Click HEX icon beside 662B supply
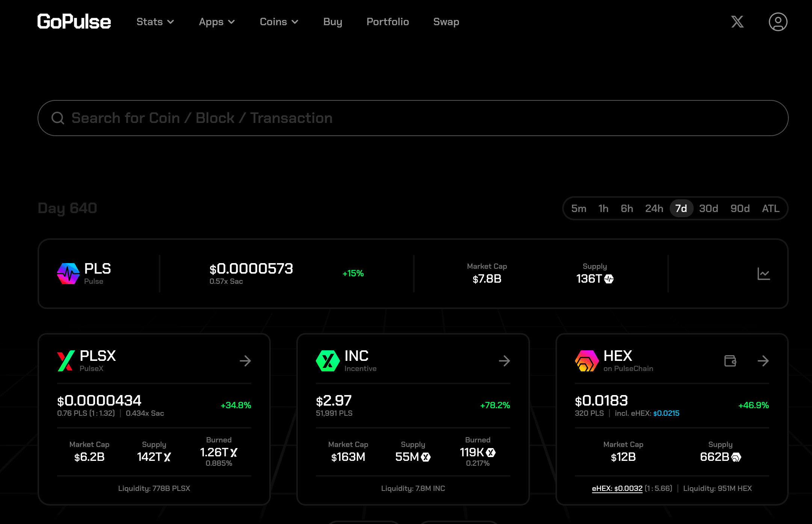Viewport: 812px width, 524px height. coord(736,457)
